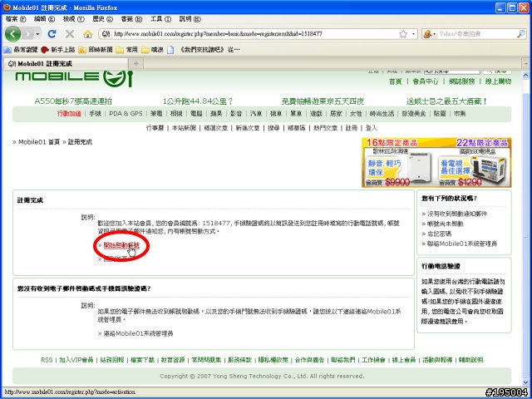Open the 工具 (Tools) menu

[160, 19]
